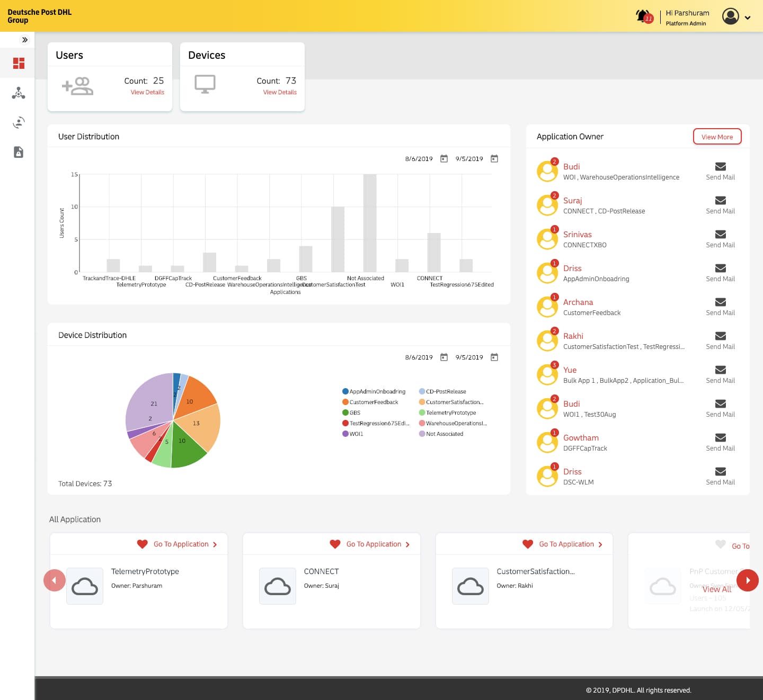
Task: Click Device Distribution 9/5/2019 date field
Action: (x=469, y=357)
